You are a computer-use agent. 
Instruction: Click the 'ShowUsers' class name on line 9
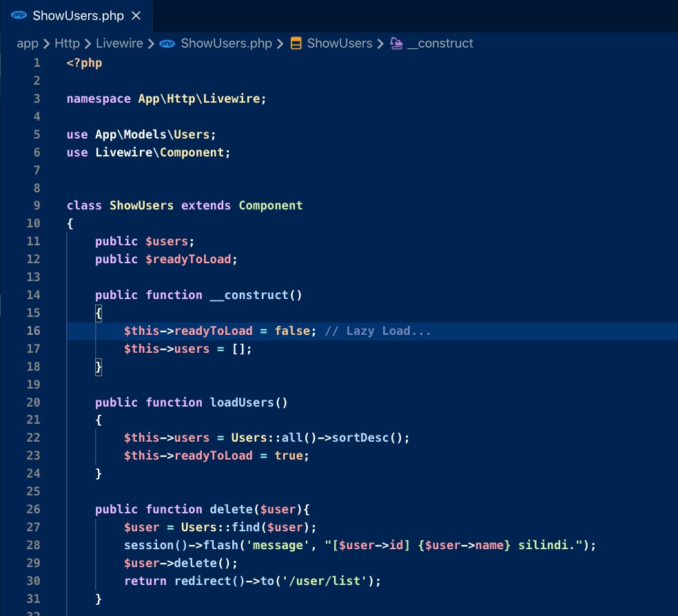(141, 206)
